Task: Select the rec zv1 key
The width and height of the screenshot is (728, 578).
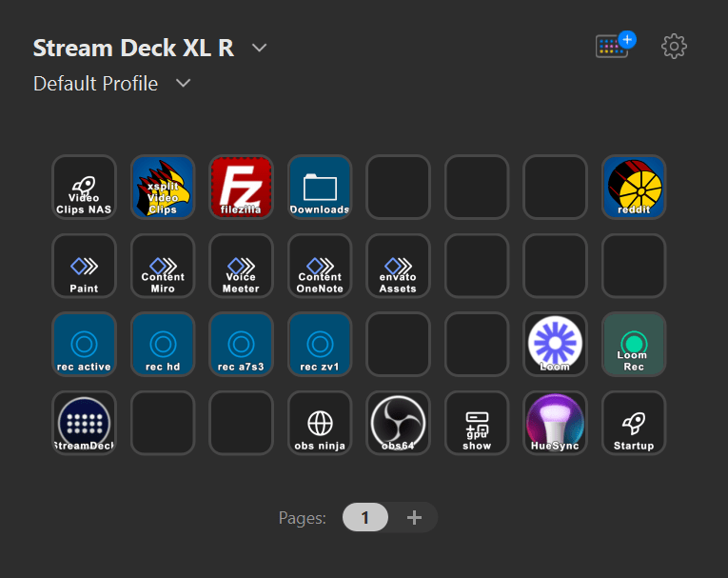Action: pos(320,345)
